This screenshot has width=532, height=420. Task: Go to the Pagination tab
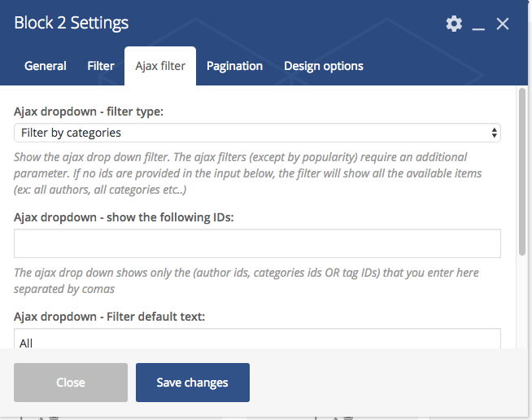click(x=234, y=66)
